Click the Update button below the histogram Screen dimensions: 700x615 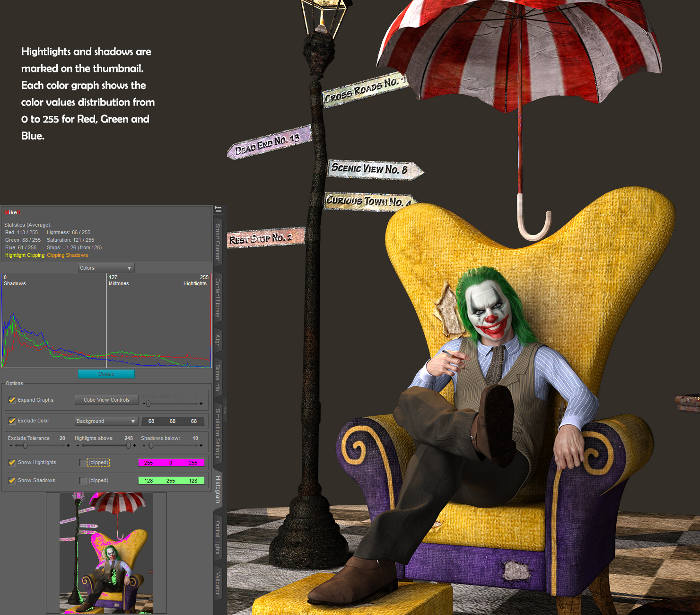pos(106,374)
